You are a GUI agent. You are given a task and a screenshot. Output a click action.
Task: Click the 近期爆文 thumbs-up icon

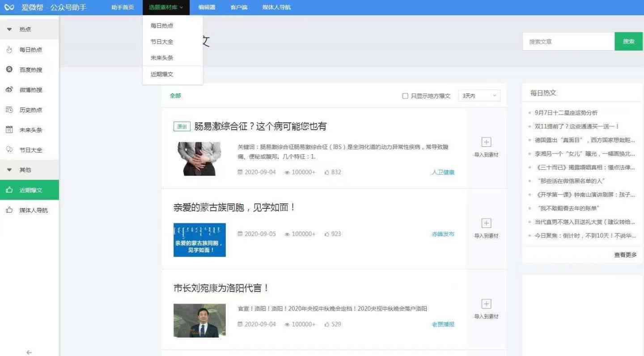[x=9, y=190]
